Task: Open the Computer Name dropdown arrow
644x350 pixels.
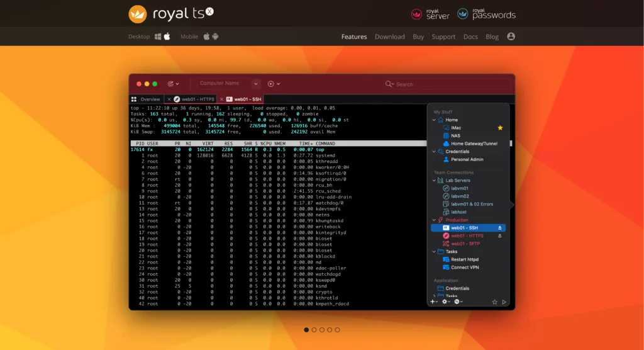Action: (x=256, y=84)
